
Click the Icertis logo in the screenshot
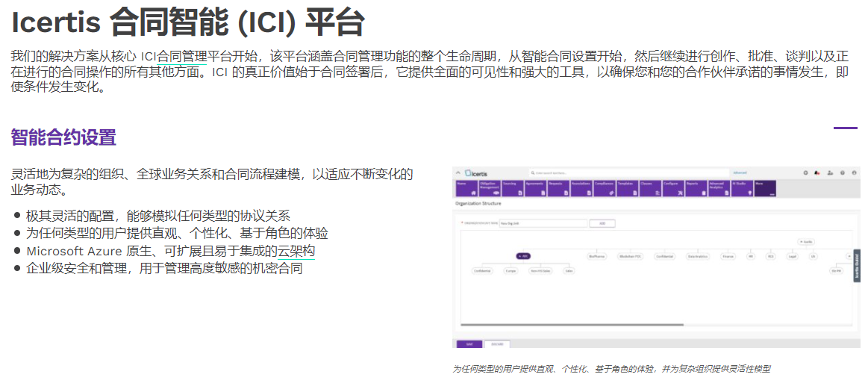point(477,173)
